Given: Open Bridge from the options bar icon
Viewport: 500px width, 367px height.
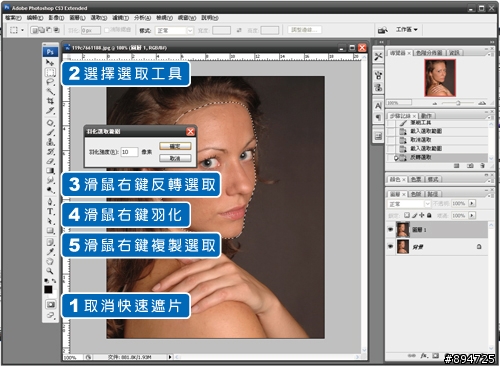Looking at the screenshot, I should coord(383,30).
